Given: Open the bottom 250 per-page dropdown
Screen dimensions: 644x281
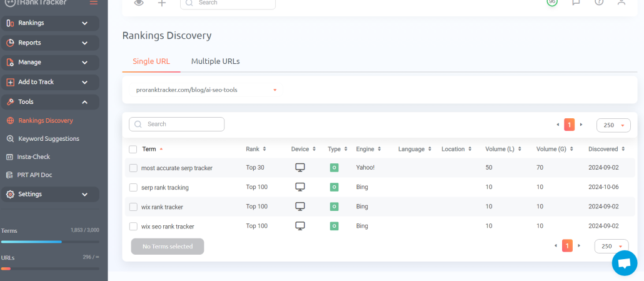Looking at the screenshot, I should tap(611, 246).
